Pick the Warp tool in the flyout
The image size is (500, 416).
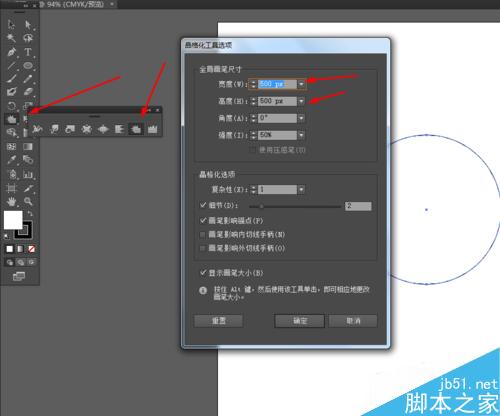tap(54, 129)
